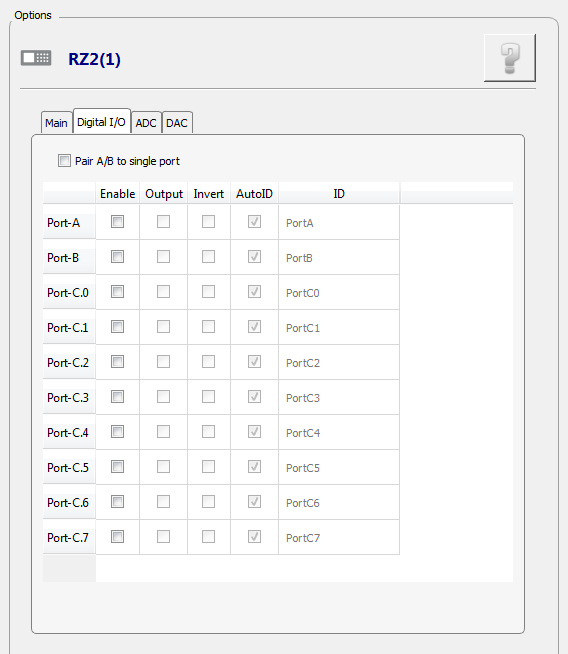
Task: Select the Port-C.6 row header
Action: click(x=69, y=503)
